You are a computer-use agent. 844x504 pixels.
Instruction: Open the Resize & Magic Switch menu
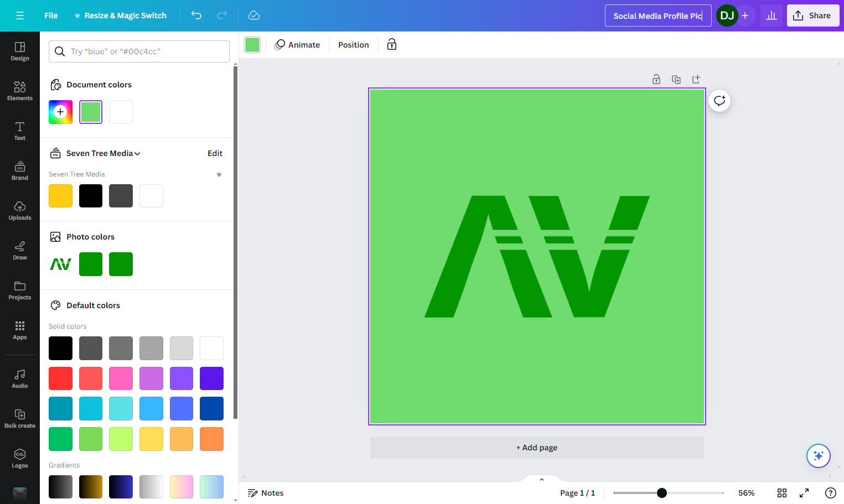(120, 15)
